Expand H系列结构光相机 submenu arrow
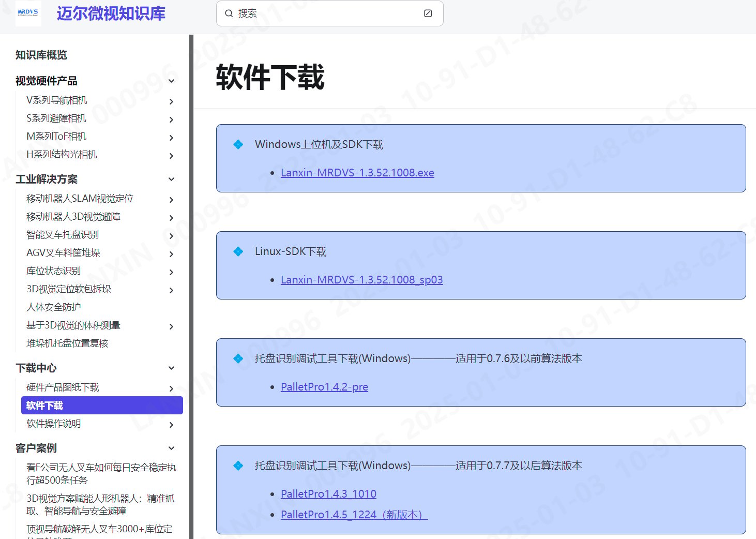This screenshot has height=539, width=756. coord(172,156)
